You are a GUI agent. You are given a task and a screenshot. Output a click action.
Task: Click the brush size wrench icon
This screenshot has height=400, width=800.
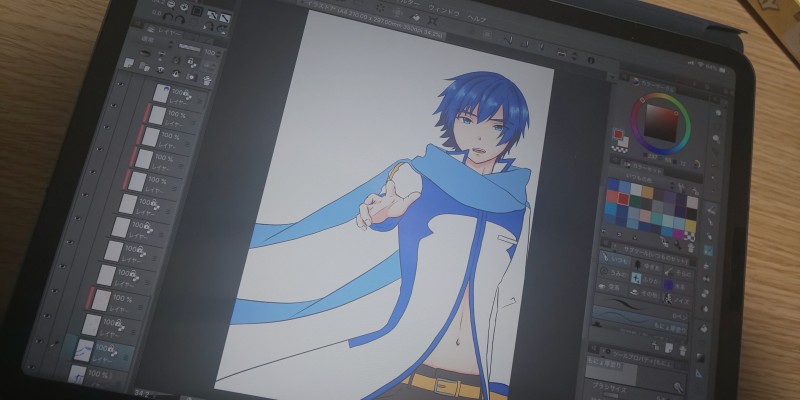click(x=679, y=387)
